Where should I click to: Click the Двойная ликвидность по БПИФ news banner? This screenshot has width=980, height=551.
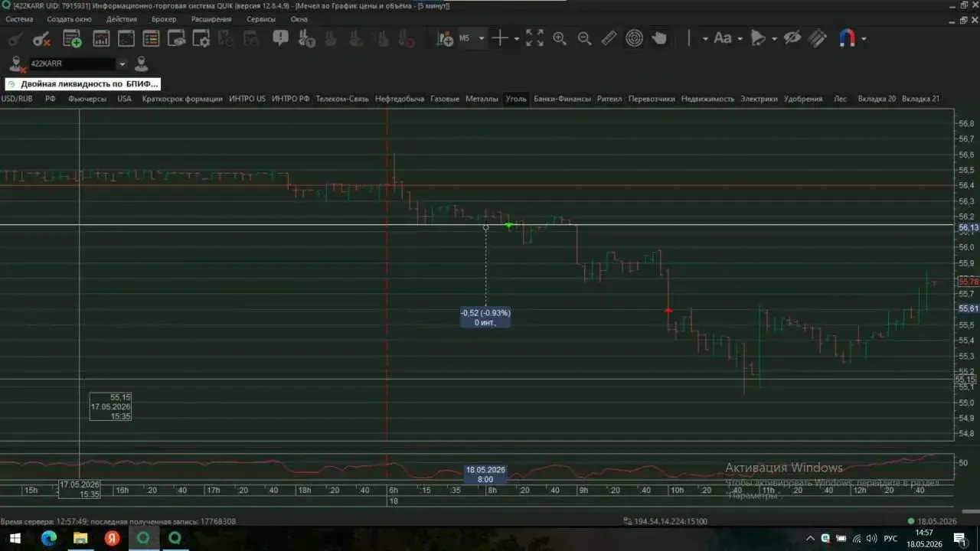coord(83,84)
